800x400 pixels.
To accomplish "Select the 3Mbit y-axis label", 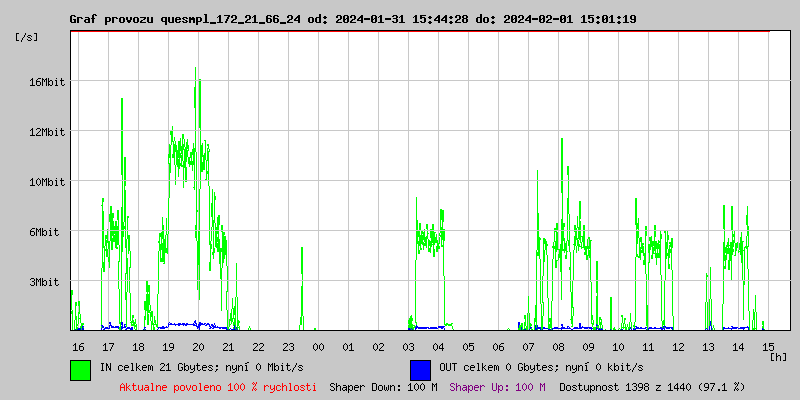I will pos(46,282).
